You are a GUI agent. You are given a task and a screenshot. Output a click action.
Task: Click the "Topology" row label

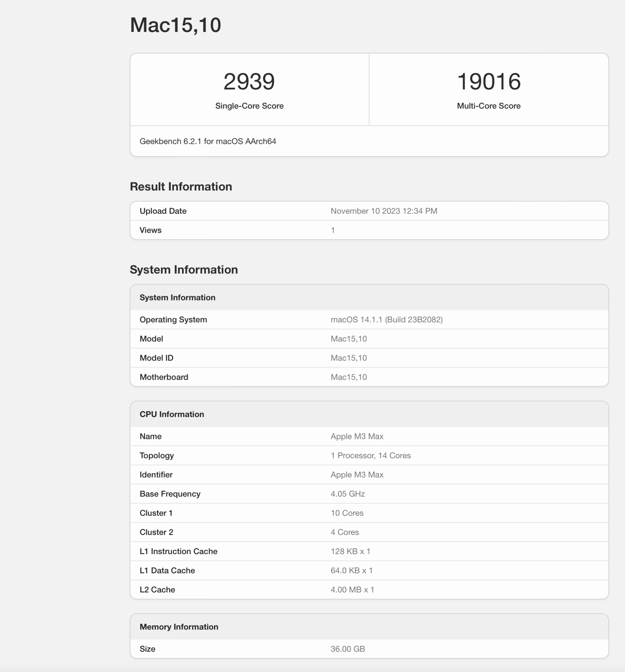coord(157,456)
